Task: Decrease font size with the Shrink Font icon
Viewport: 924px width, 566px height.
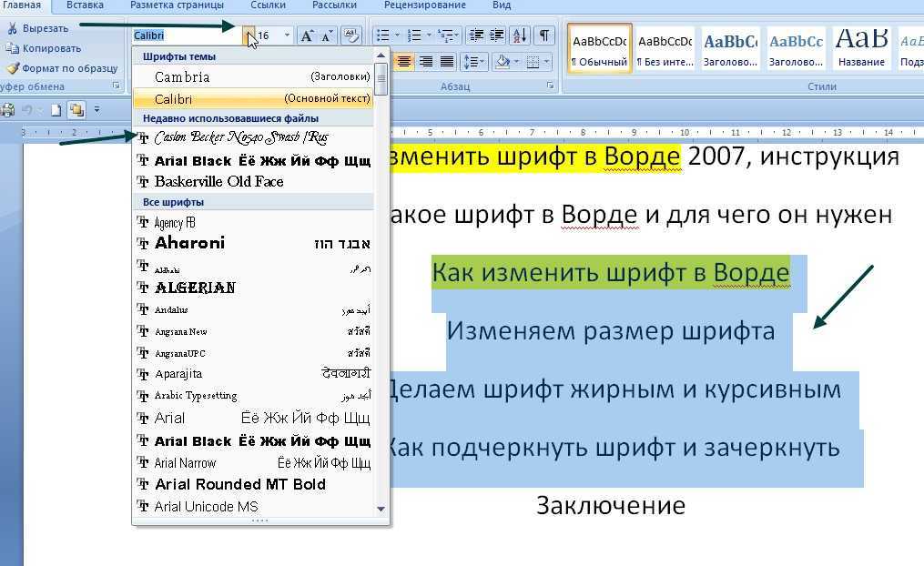Action: point(327,35)
